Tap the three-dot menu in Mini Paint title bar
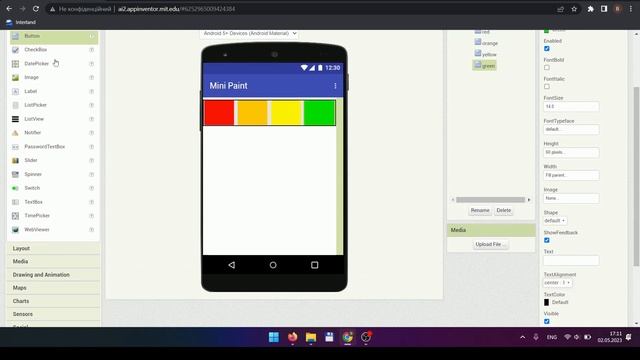640x360 pixels. coord(335,86)
